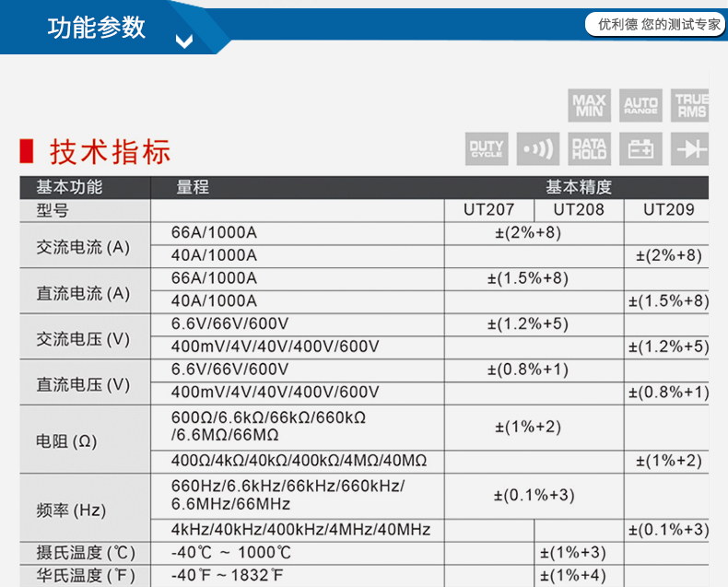
Task: Click the red bar beside 技术指标
Action: [x=27, y=150]
